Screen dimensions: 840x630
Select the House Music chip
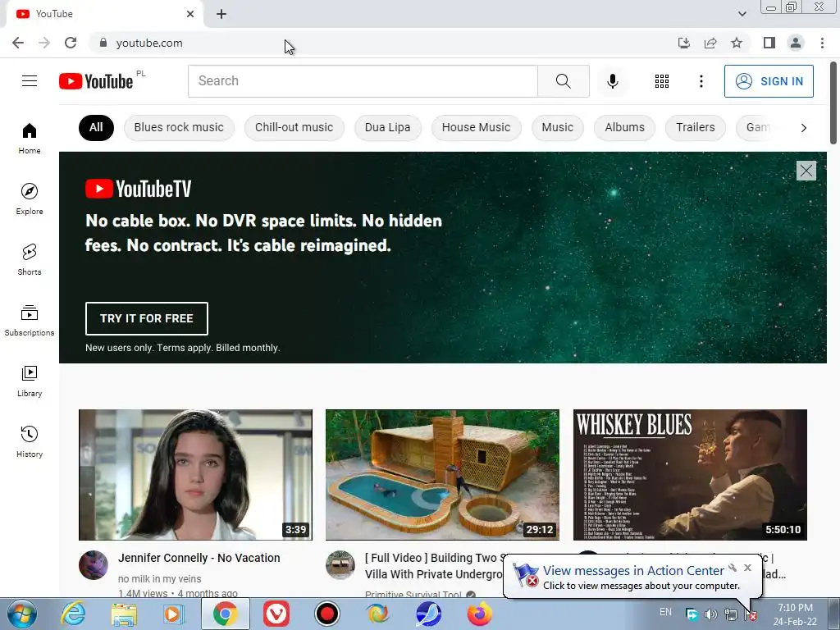(477, 127)
